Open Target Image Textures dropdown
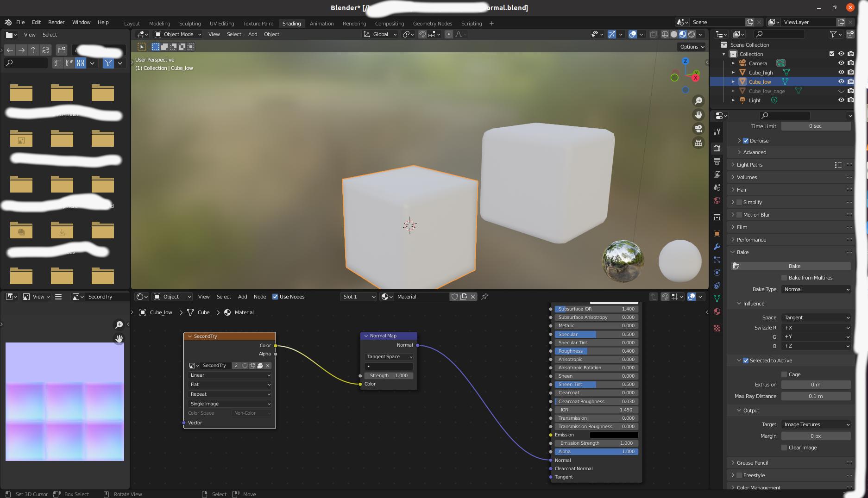This screenshot has width=868, height=498. (x=816, y=424)
